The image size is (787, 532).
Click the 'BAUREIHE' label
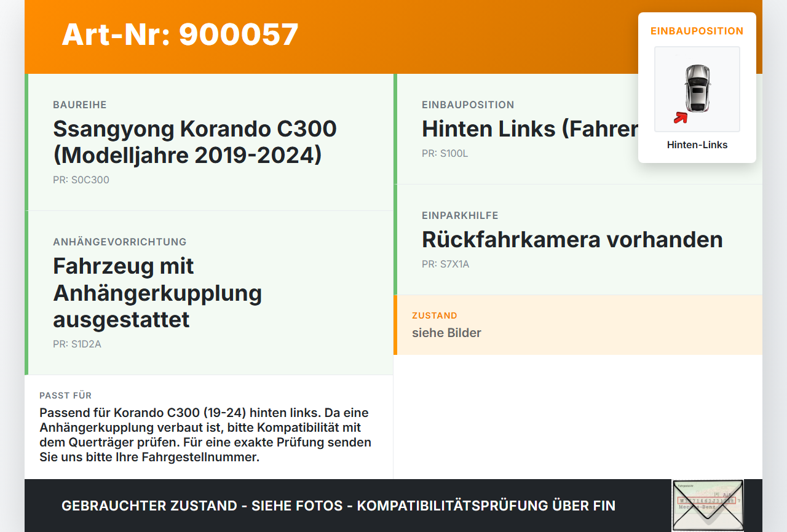[80, 105]
